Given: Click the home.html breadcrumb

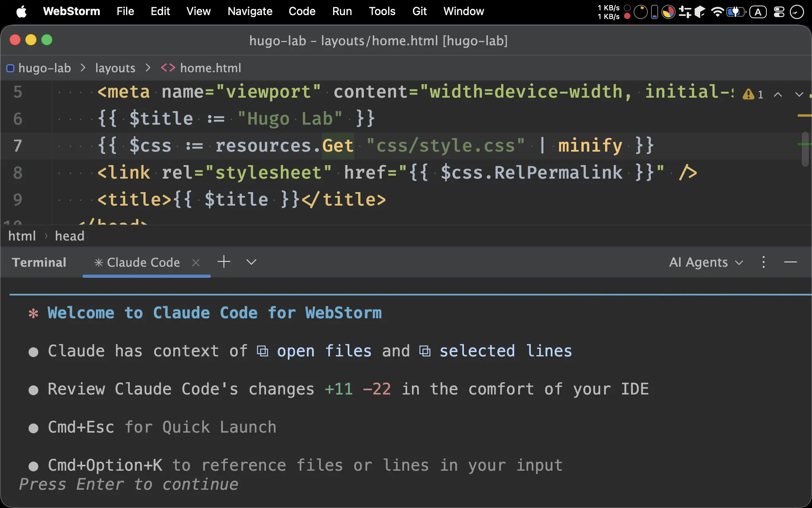Looking at the screenshot, I should (211, 68).
